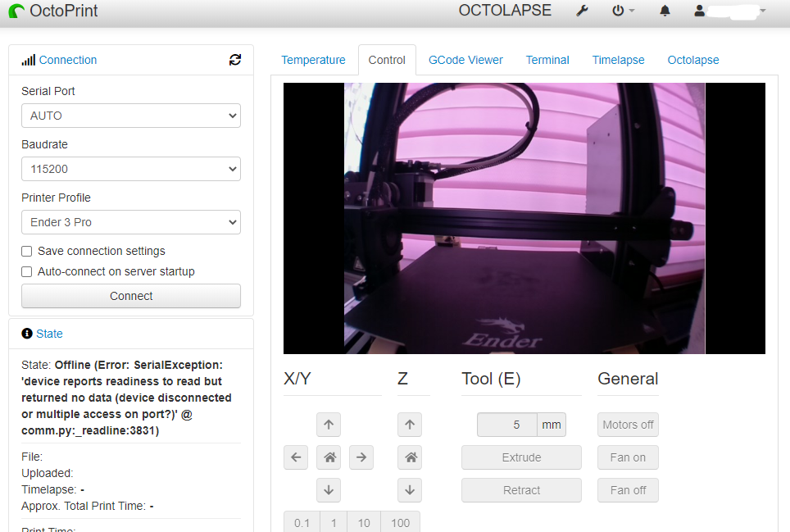Click the Connect button

(131, 296)
